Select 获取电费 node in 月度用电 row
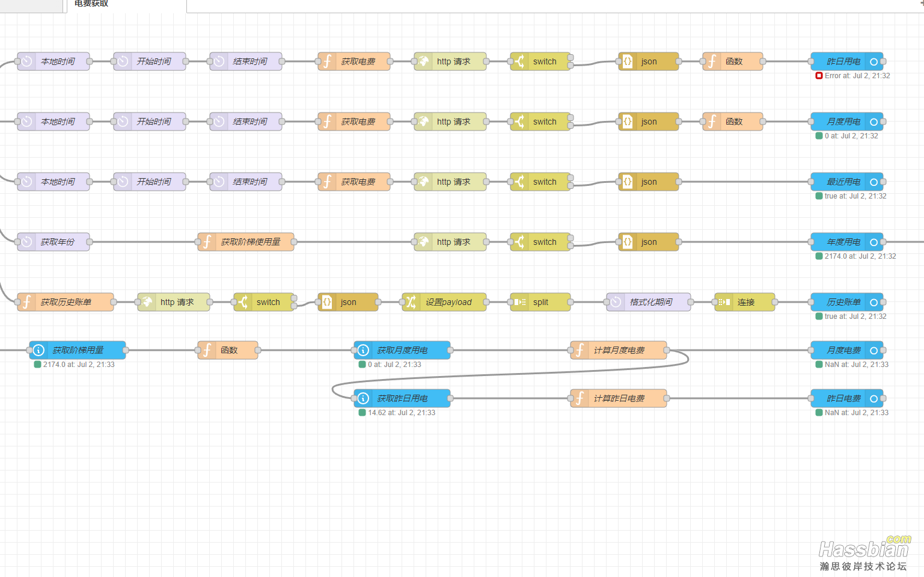Viewport: 924px width, 577px height. point(354,122)
